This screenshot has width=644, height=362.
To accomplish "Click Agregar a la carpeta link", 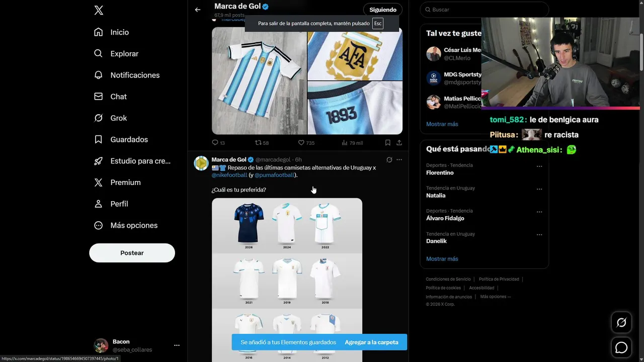I will (371, 342).
